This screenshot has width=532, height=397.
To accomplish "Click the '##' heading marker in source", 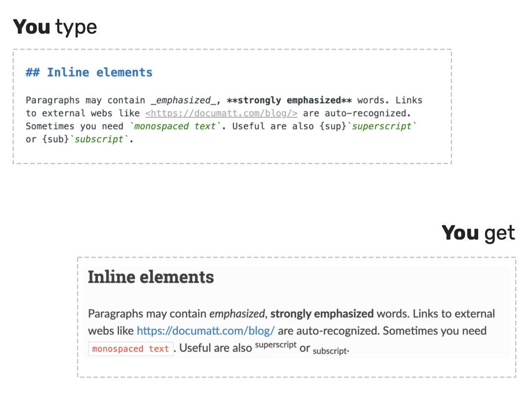I will [x=33, y=72].
